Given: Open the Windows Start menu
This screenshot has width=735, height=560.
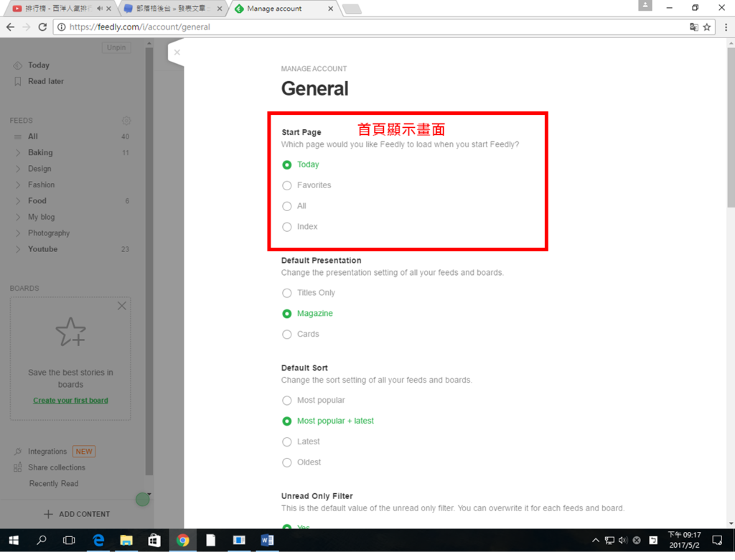Looking at the screenshot, I should coord(14,541).
